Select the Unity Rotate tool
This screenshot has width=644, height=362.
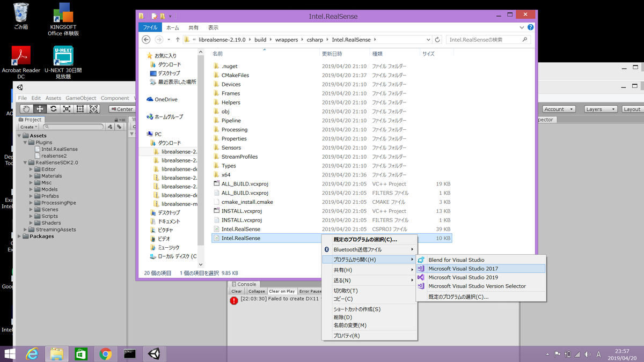click(x=54, y=109)
